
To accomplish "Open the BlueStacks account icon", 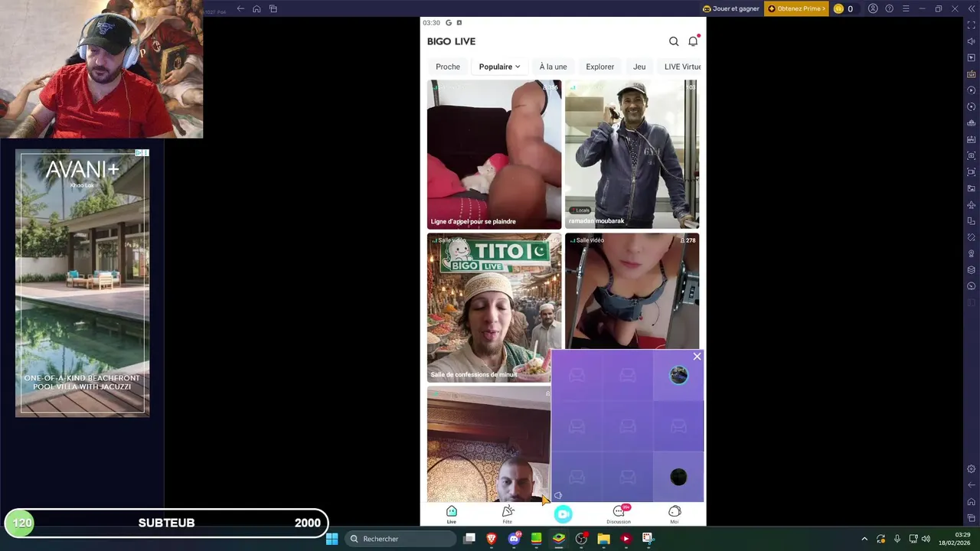I will [x=873, y=8].
